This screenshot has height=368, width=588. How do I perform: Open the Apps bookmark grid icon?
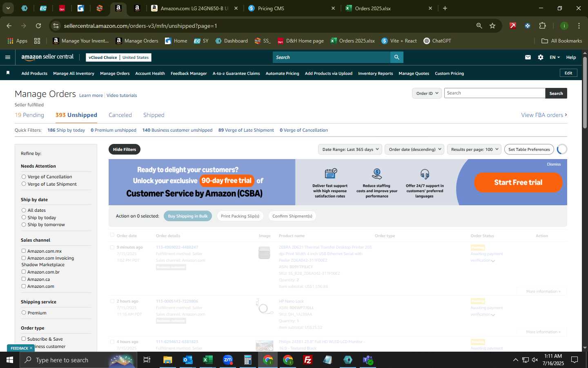coord(11,41)
